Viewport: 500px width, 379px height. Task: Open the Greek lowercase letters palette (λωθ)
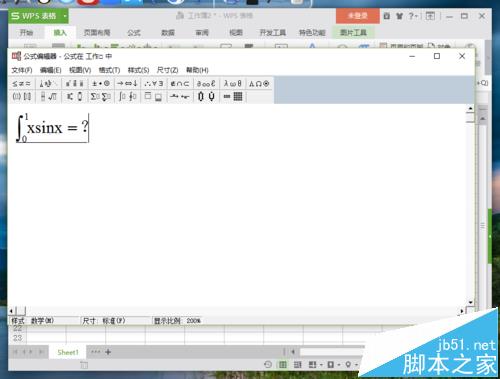tap(233, 84)
